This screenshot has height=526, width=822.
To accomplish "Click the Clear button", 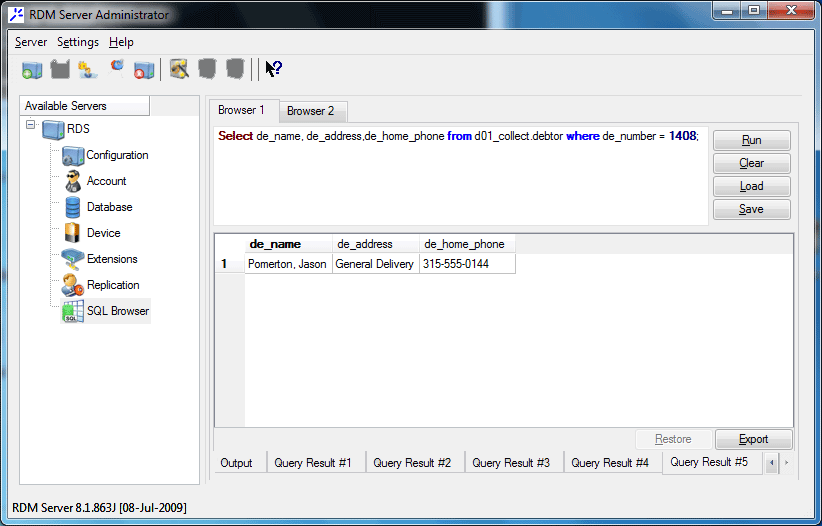I will [x=751, y=163].
